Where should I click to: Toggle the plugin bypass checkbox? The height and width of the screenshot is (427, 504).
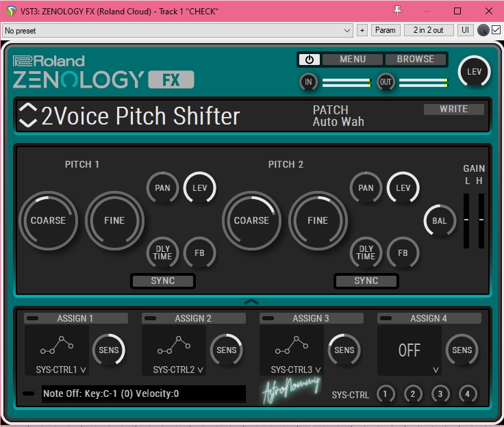tap(496, 30)
